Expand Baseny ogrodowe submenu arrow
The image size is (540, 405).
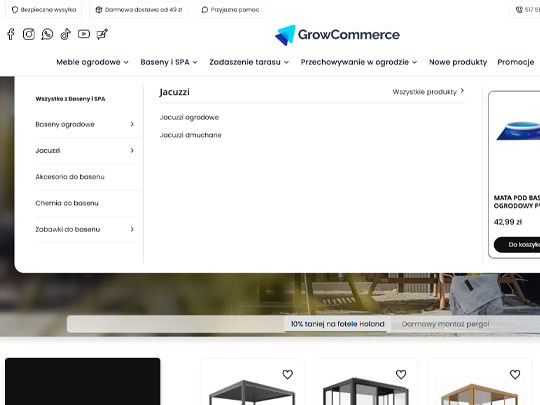(132, 124)
